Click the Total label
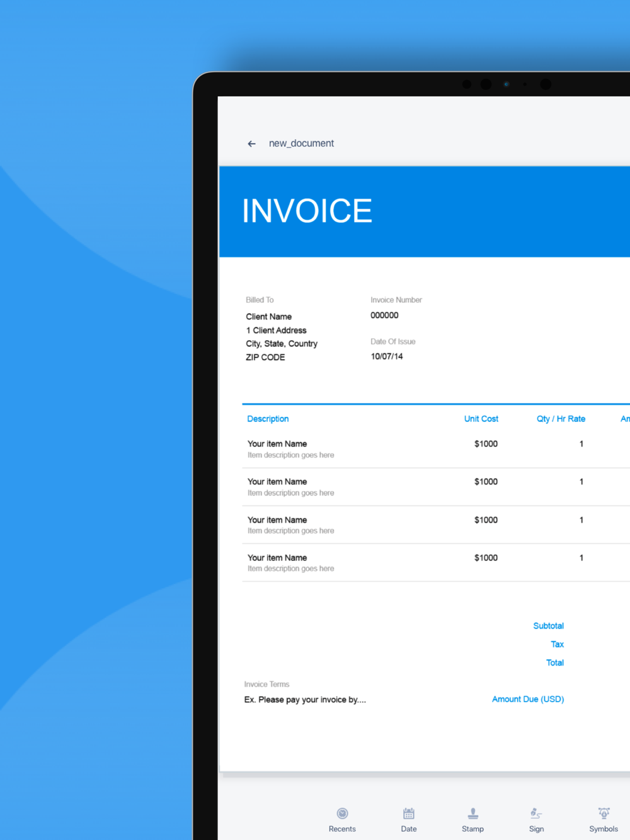 [554, 662]
